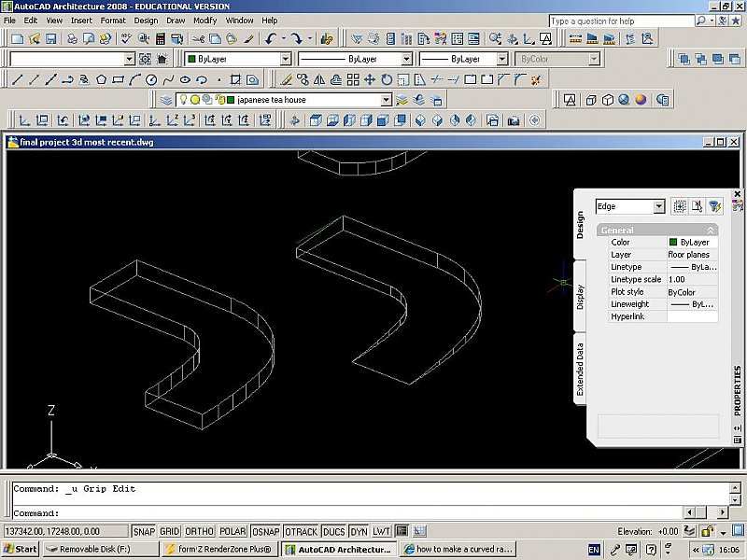Screen dimensions: 747x560
Task: Select the Polygon draw tool
Action: pyautogui.click(x=101, y=79)
